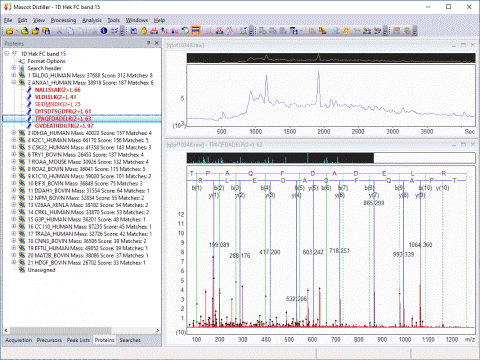Open the dropdown arrow next to the open-folder icon
This screenshot has height=360, width=480.
[16, 31]
